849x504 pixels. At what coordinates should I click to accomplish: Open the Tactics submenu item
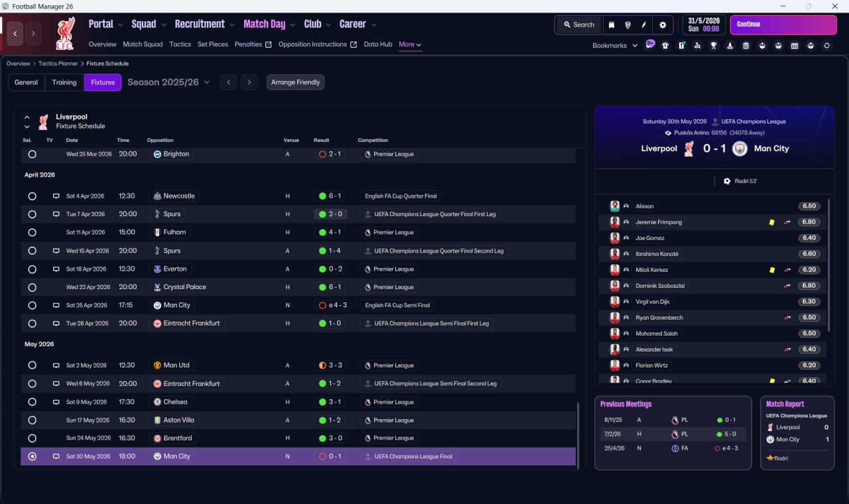[x=180, y=44]
